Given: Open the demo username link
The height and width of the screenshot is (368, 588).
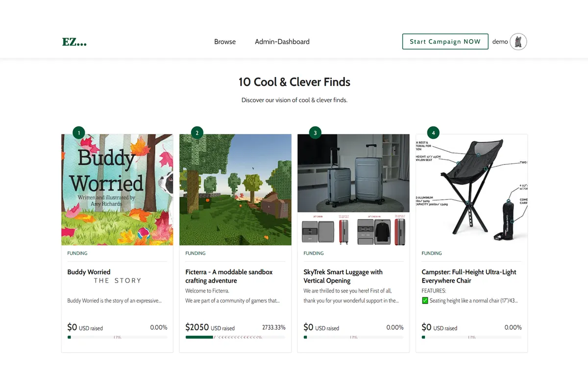Looking at the screenshot, I should pyautogui.click(x=500, y=42).
